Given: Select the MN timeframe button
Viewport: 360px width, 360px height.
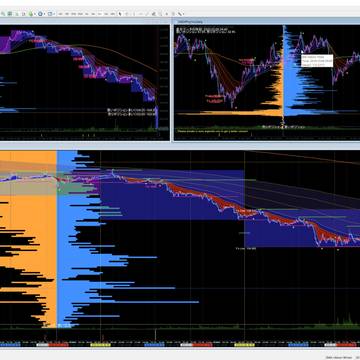Looking at the screenshot, I should pos(112,14).
